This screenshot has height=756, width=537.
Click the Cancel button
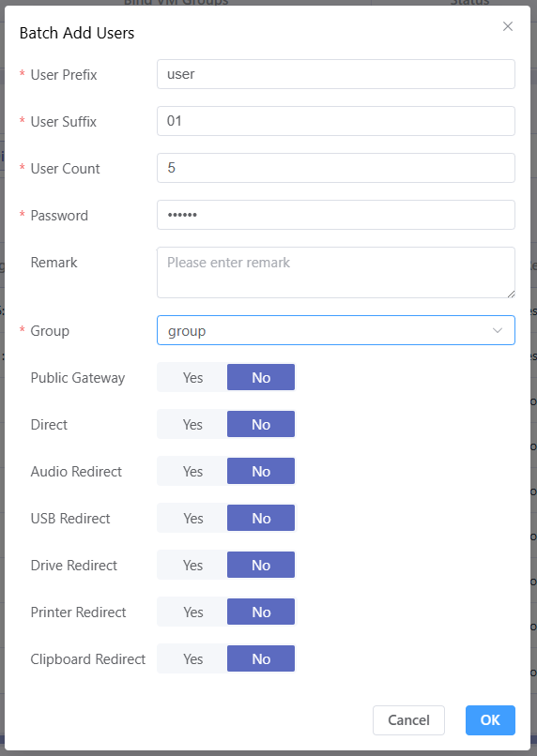pyautogui.click(x=408, y=719)
